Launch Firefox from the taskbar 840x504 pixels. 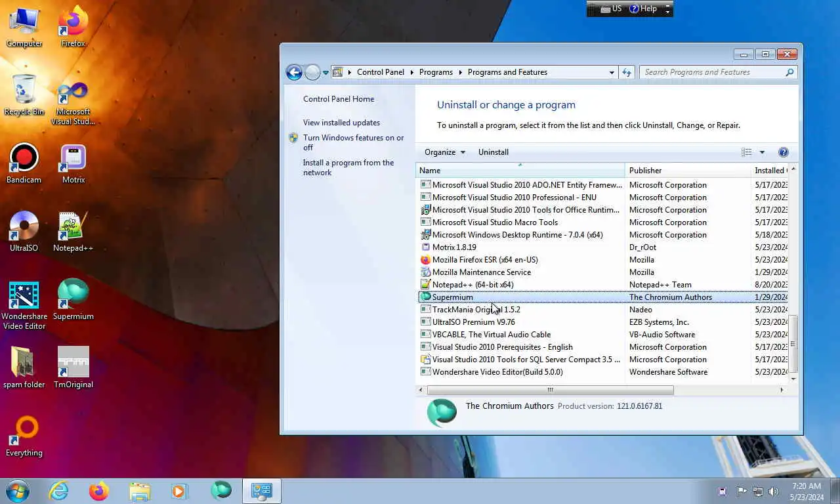tap(99, 491)
